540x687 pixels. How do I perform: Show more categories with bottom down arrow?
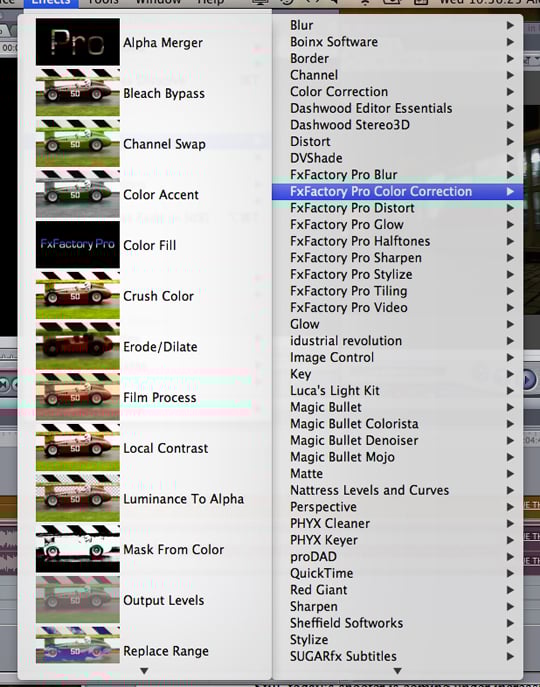click(398, 671)
